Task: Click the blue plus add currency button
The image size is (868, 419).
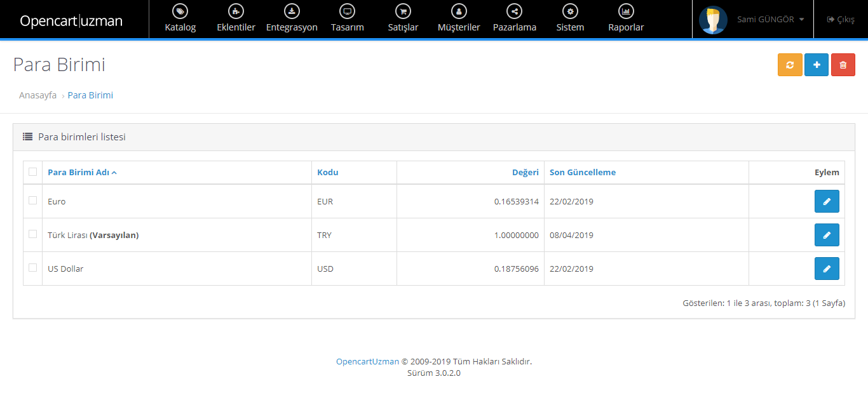Action: [817, 65]
